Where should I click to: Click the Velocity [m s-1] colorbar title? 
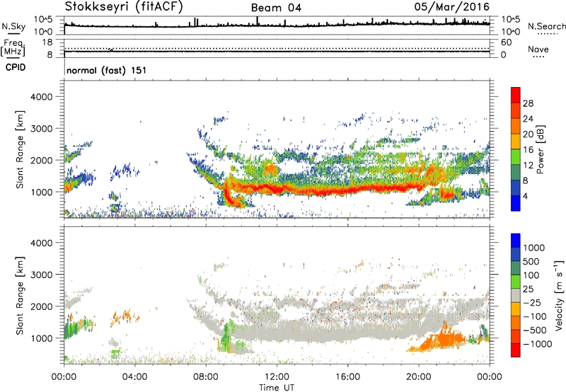[559, 295]
